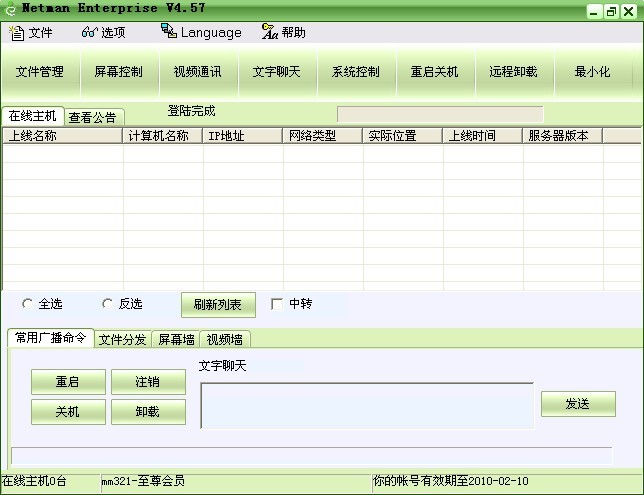The width and height of the screenshot is (644, 495).
Task: Click 重启关机 toolbar button
Action: [435, 72]
